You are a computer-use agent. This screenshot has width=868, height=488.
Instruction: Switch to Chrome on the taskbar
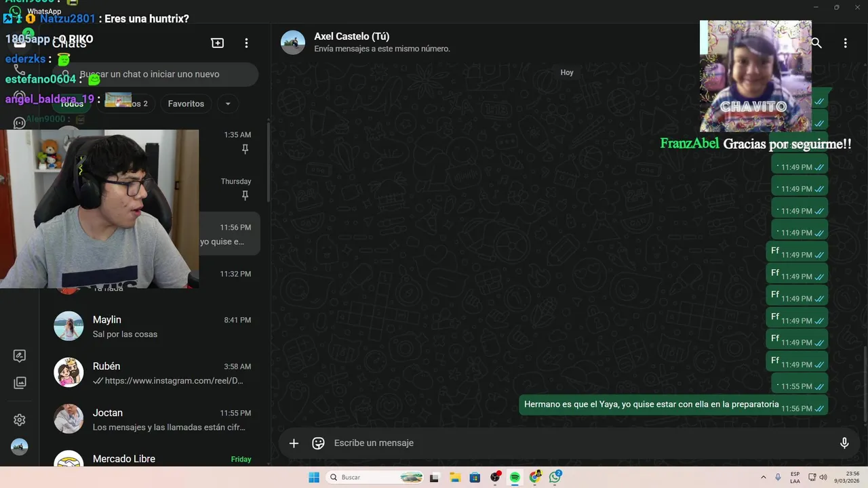click(535, 477)
